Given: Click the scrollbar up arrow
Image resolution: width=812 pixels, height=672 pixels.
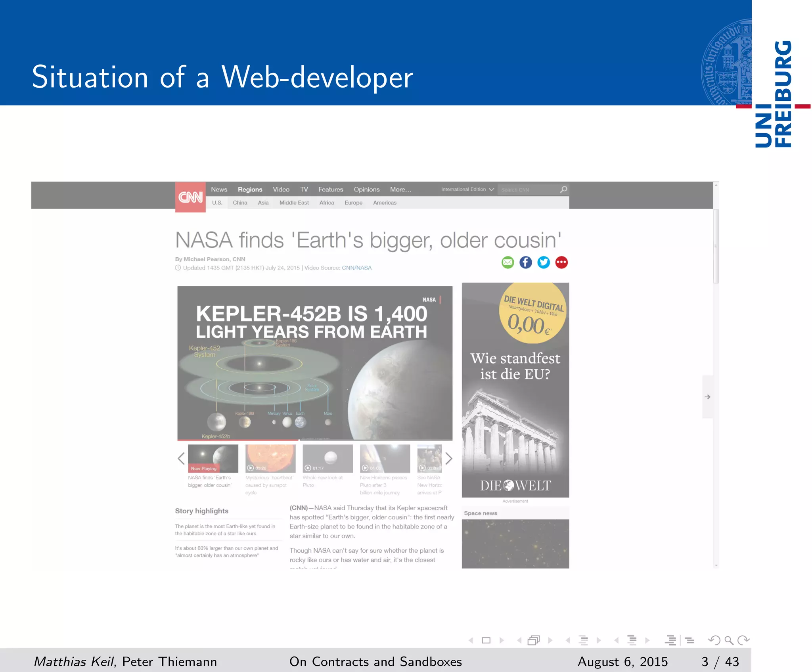Looking at the screenshot, I should click(716, 185).
